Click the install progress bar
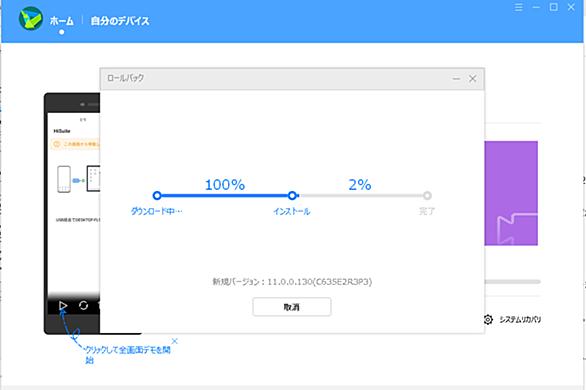586x390 pixels. point(360,195)
